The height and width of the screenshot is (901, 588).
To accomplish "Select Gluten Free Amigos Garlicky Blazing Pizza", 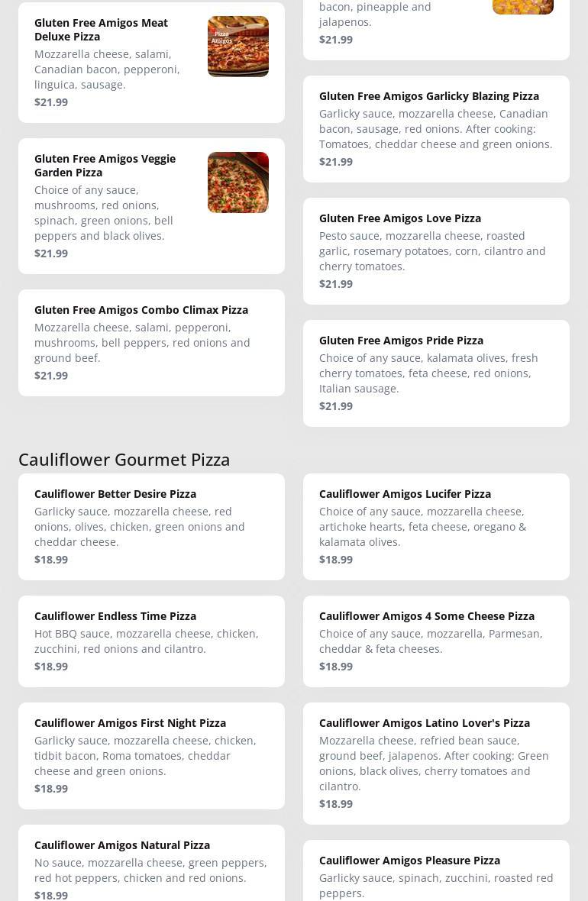I will pos(429,96).
